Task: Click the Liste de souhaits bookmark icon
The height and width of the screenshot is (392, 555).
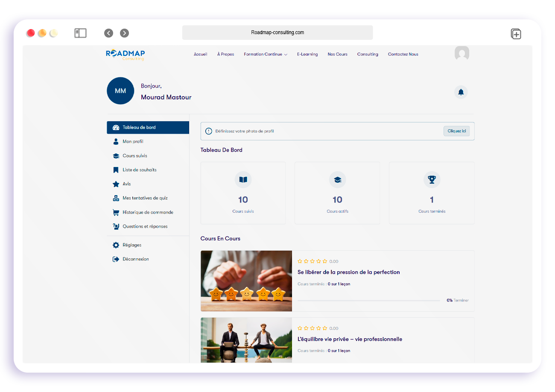Action: [116, 170]
